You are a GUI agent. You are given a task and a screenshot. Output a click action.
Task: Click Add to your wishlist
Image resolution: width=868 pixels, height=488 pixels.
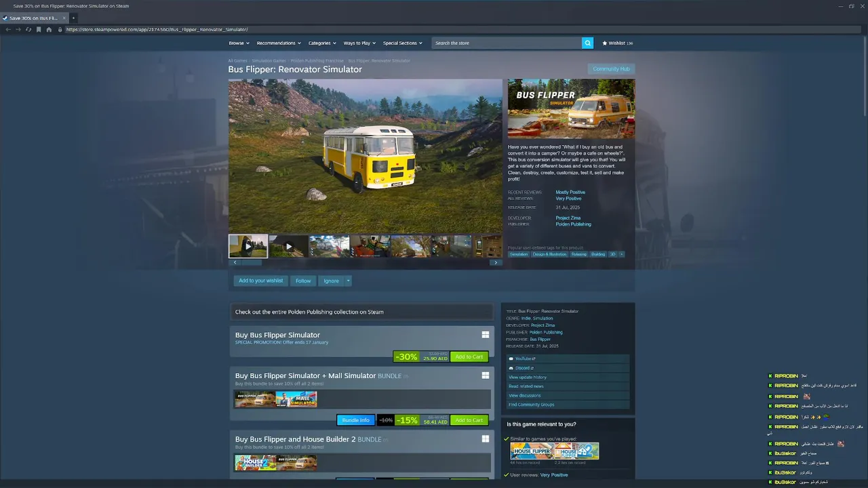(x=260, y=281)
